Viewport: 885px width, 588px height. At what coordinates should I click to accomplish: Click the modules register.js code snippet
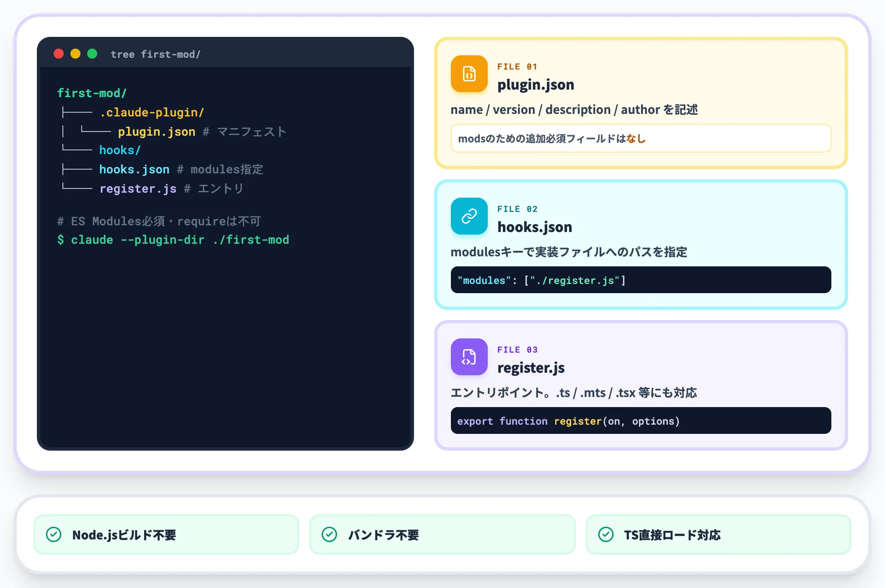point(641,280)
